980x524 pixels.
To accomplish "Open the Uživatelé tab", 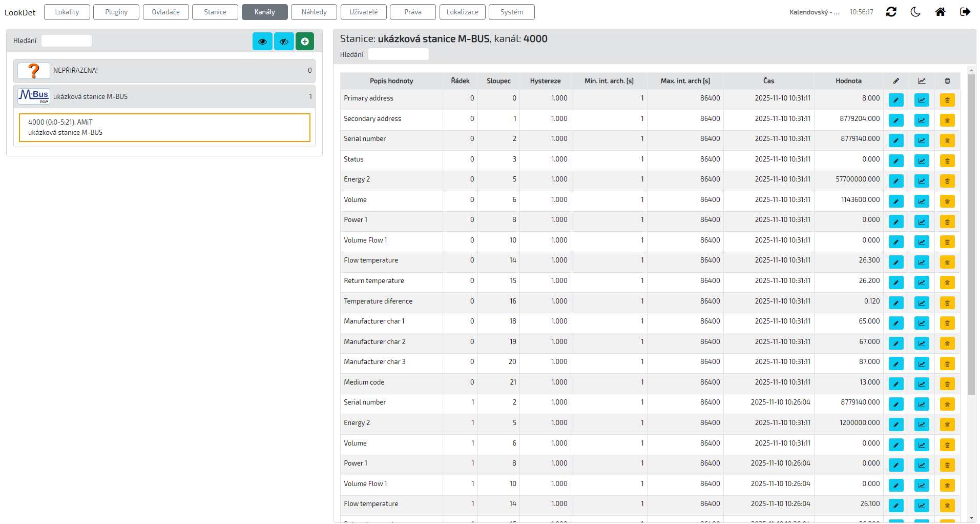I will (x=363, y=12).
